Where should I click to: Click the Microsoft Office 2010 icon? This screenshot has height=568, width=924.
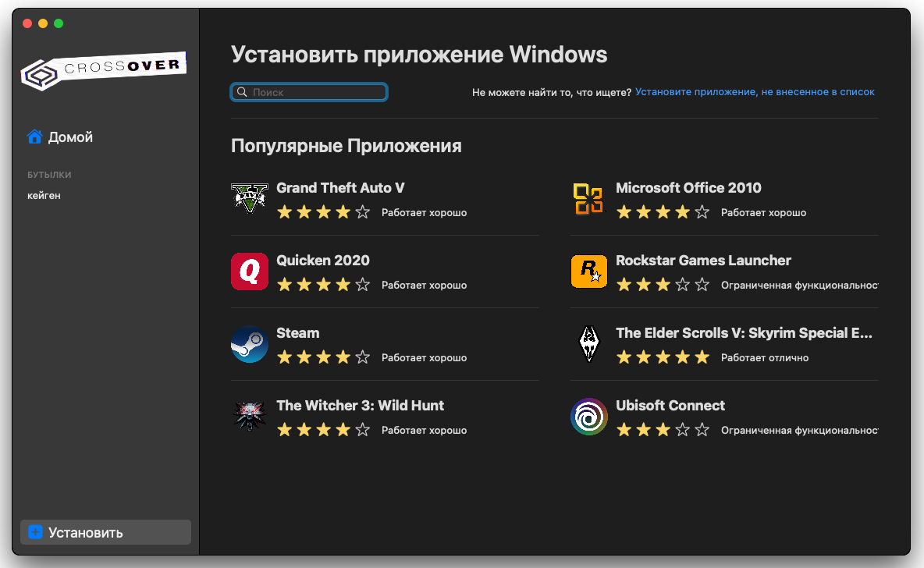[589, 198]
